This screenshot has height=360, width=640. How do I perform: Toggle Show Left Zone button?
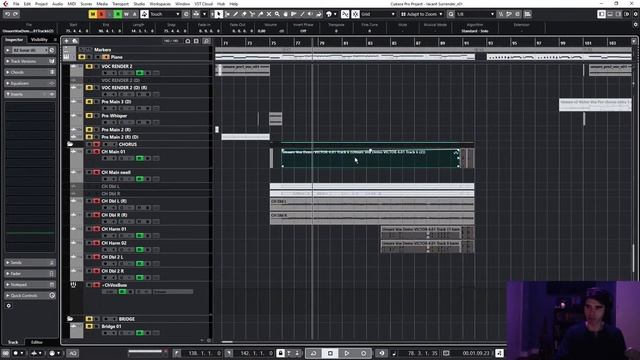pos(601,14)
